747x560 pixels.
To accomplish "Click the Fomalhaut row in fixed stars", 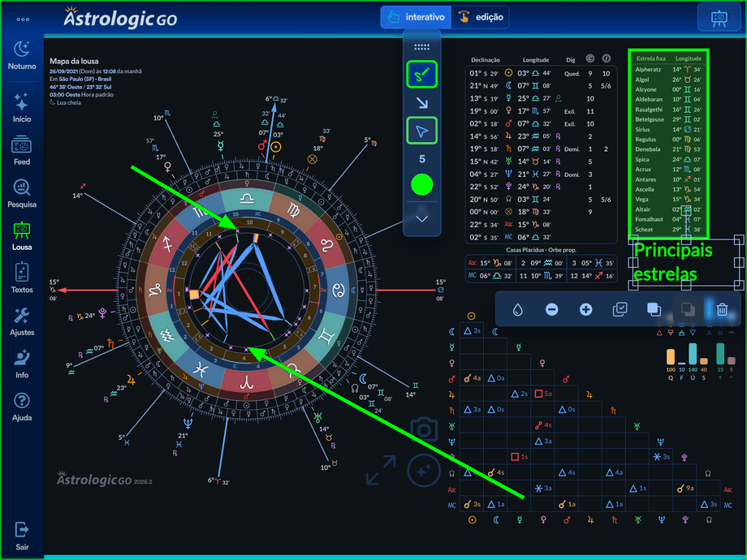I will coord(668,219).
